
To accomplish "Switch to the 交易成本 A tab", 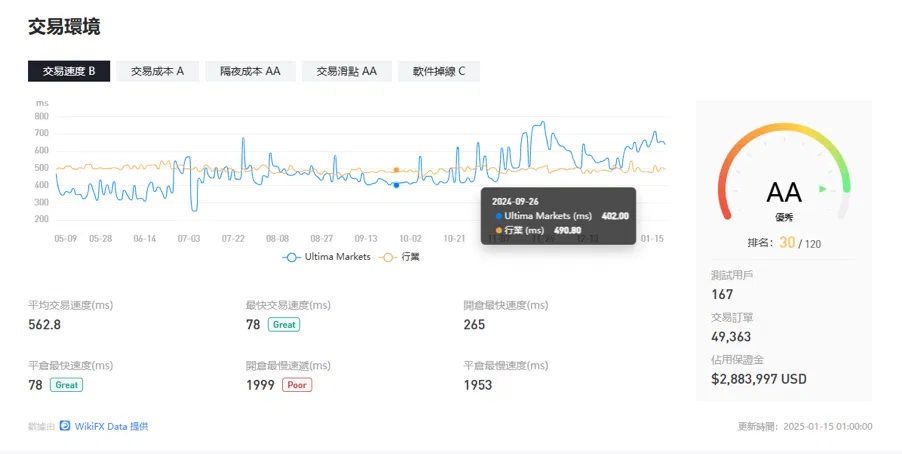I will [158, 71].
